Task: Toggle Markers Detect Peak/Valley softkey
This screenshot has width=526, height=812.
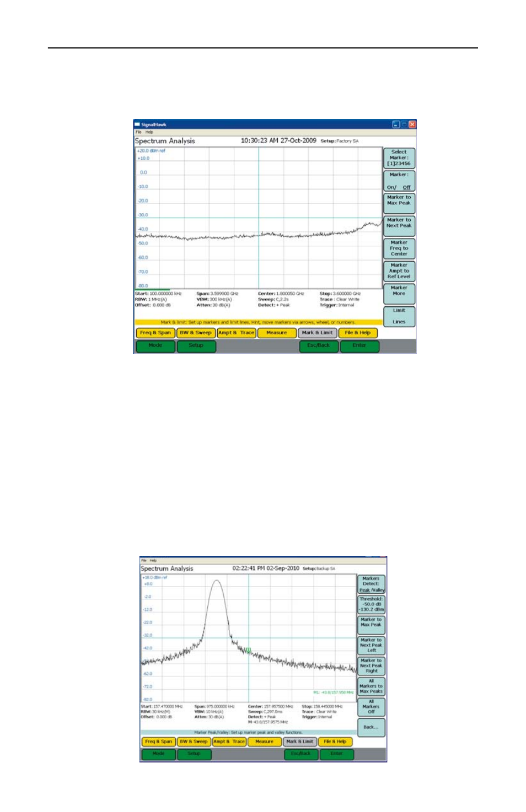Action: coord(371,584)
